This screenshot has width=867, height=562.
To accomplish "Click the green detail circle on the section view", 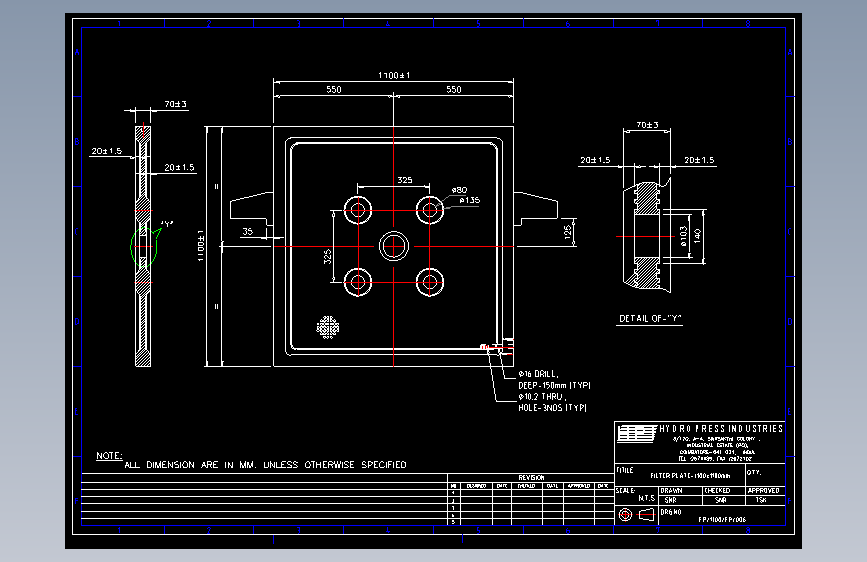I will click(x=144, y=247).
